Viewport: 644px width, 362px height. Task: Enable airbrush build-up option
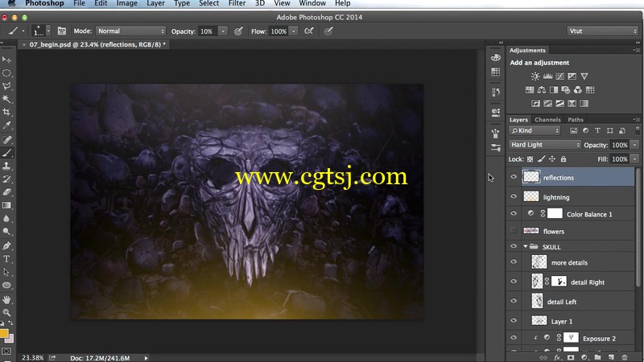coord(309,31)
